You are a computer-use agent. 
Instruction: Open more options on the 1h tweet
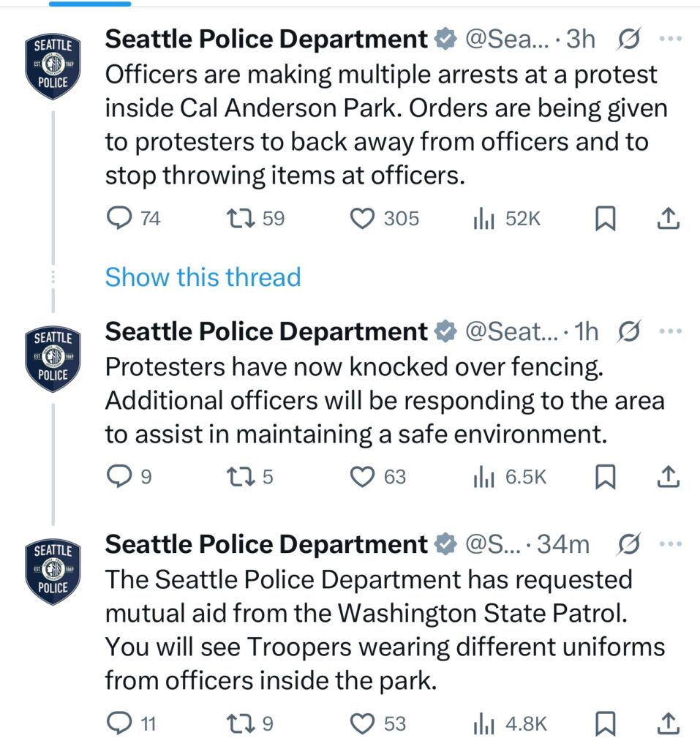pyautogui.click(x=670, y=331)
